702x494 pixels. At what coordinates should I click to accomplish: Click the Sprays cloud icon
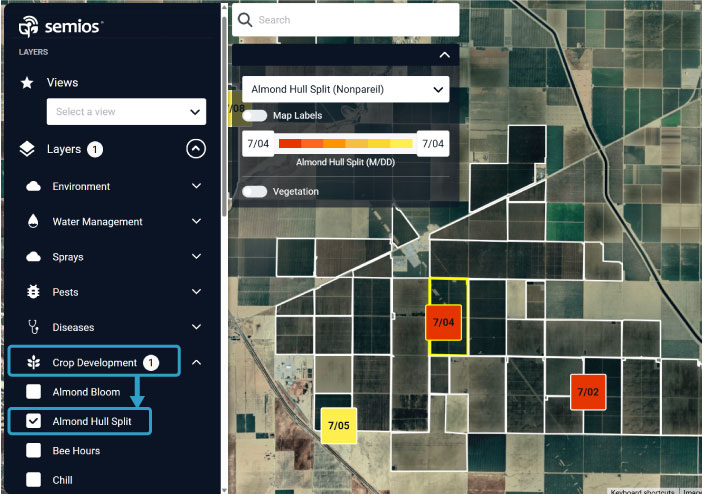point(33,257)
